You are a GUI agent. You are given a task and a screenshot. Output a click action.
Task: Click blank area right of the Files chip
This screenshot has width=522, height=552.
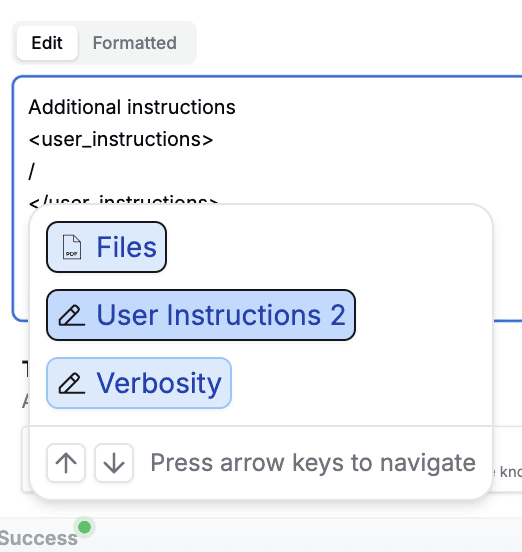[x=327, y=247]
